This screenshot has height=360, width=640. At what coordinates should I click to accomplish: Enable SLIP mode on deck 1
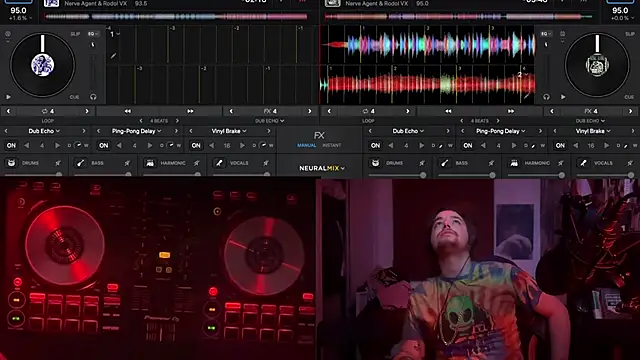[75, 34]
